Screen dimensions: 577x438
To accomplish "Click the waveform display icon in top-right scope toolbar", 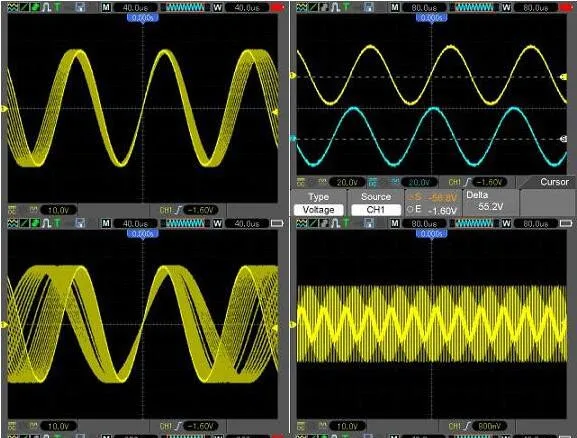I will (301, 7).
